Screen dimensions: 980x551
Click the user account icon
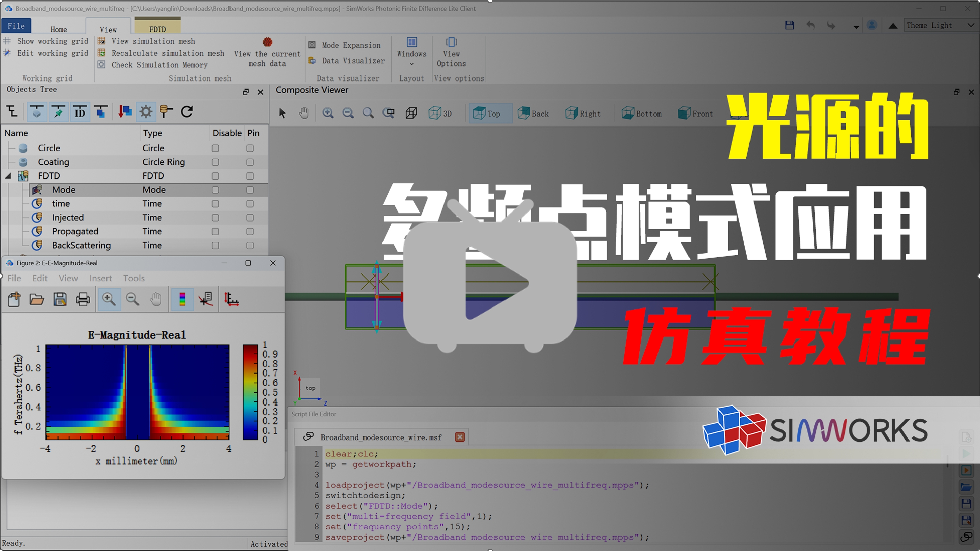(x=871, y=26)
